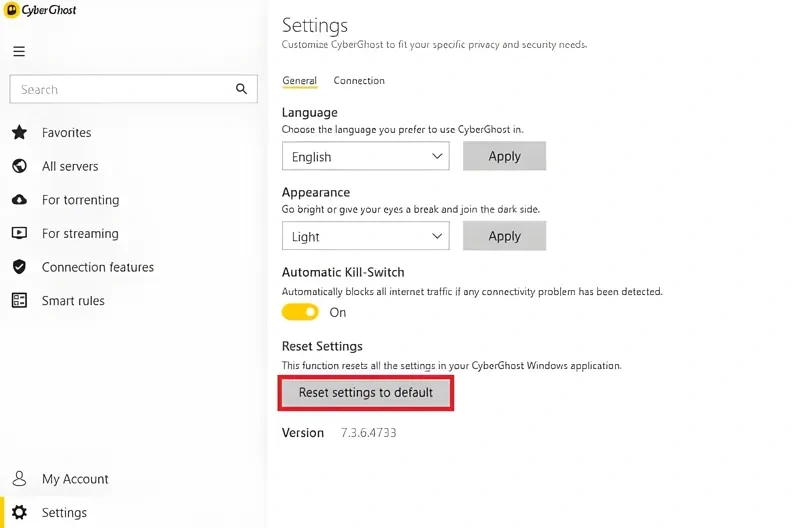Open Favorites in the sidebar
The width and height of the screenshot is (800, 528).
(66, 133)
